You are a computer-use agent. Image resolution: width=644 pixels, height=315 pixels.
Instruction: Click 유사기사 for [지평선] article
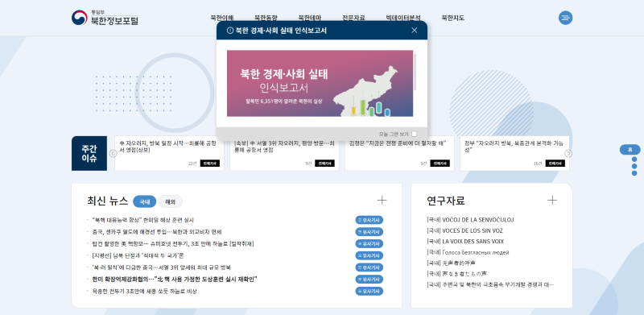(x=369, y=255)
